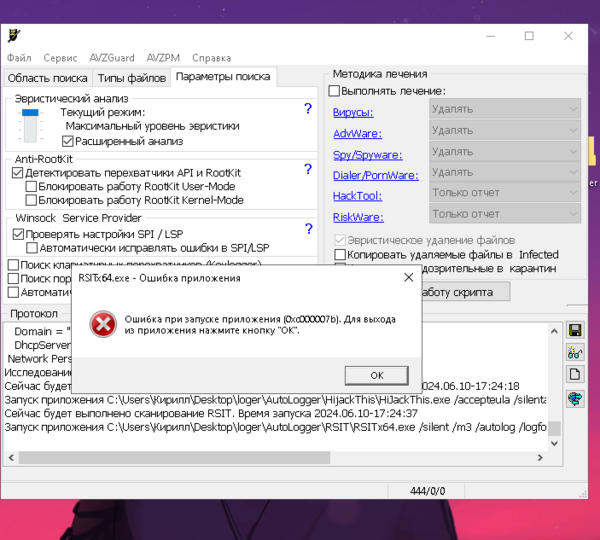Viewport: 600px width, 540px height.
Task: Toggle the Автомати... checkbox
Action: tap(13, 292)
